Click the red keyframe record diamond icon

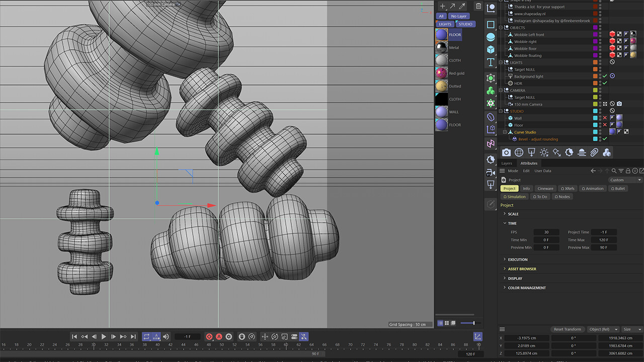209,337
